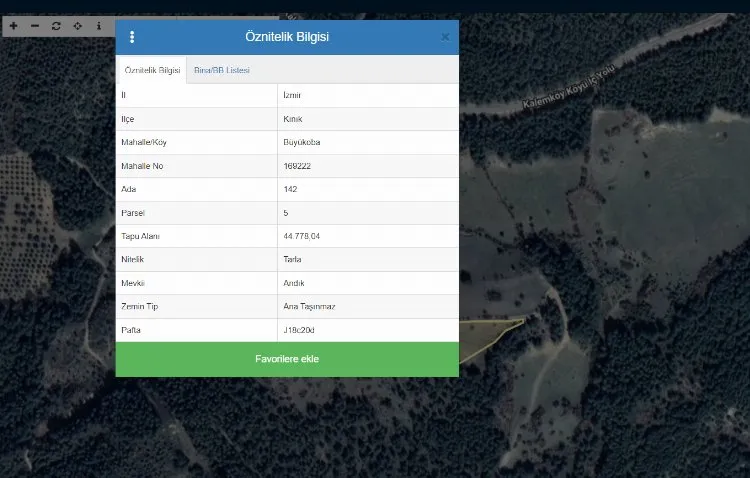The height and width of the screenshot is (478, 750).
Task: Click the Kınık district value
Action: pyautogui.click(x=292, y=119)
